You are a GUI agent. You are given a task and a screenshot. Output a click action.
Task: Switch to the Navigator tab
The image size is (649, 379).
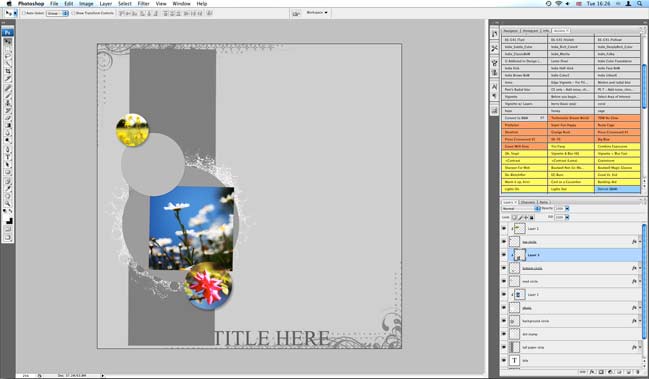click(511, 31)
